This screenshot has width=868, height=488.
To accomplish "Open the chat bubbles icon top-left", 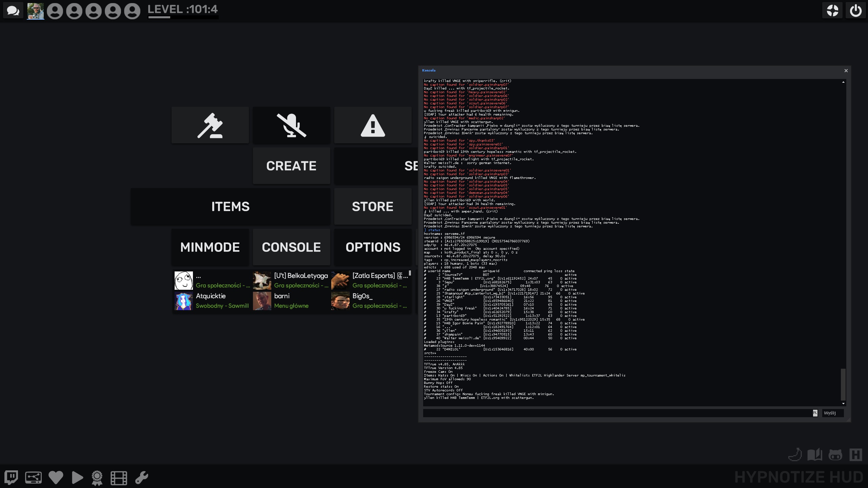I will pyautogui.click(x=13, y=11).
